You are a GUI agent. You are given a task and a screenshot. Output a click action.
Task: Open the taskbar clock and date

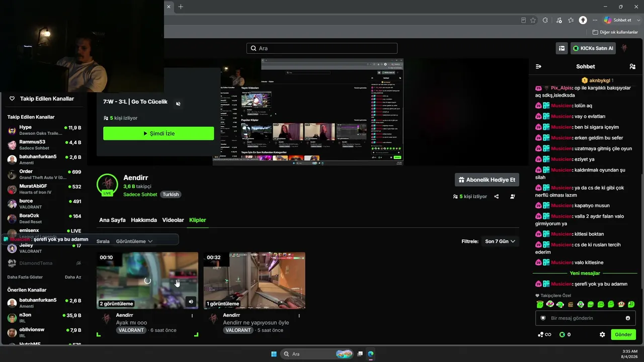click(x=630, y=354)
